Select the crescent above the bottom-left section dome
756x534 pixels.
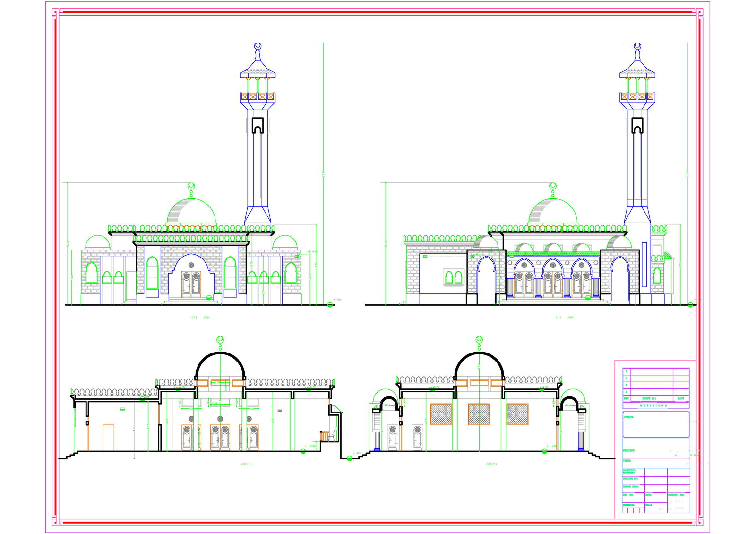pyautogui.click(x=220, y=340)
